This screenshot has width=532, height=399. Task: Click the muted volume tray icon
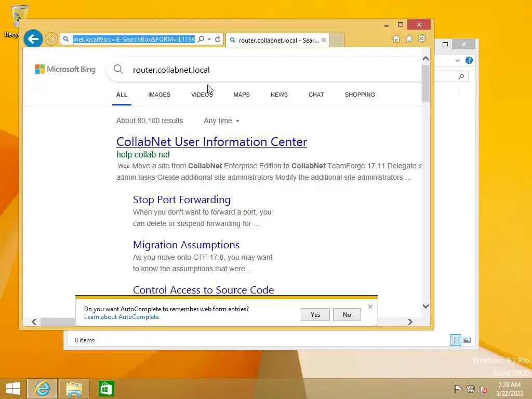pyautogui.click(x=483, y=389)
